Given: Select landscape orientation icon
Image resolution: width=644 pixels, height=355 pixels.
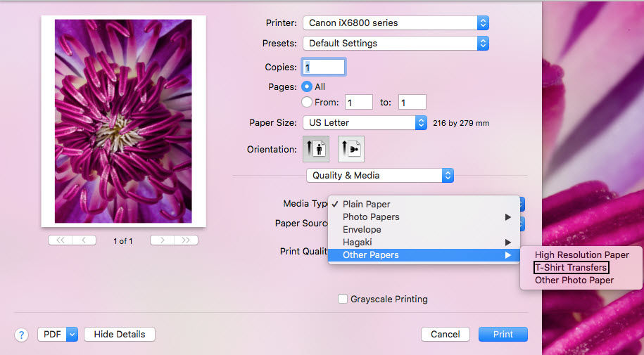Looking at the screenshot, I should pyautogui.click(x=351, y=149).
